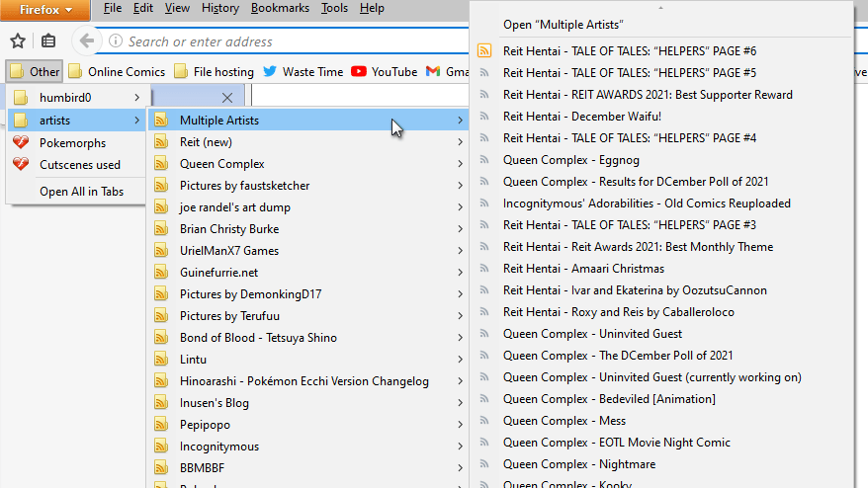The width and height of the screenshot is (868, 488).
Task: Click the Gmail bookmark icon
Action: pos(433,71)
